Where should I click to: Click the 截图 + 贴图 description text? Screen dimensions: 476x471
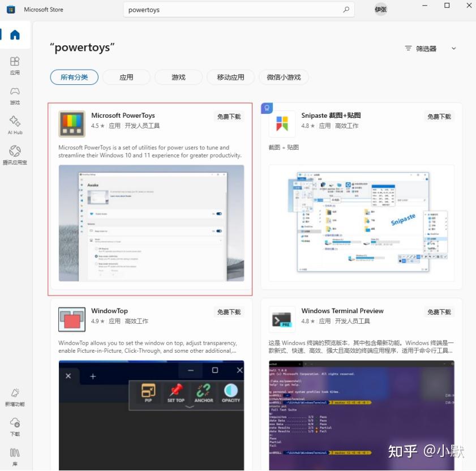tap(284, 147)
